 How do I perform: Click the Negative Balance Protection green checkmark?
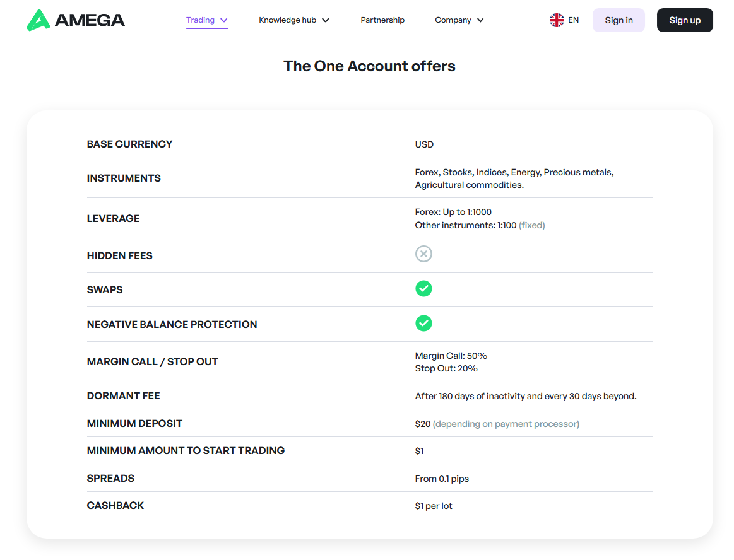(x=423, y=324)
